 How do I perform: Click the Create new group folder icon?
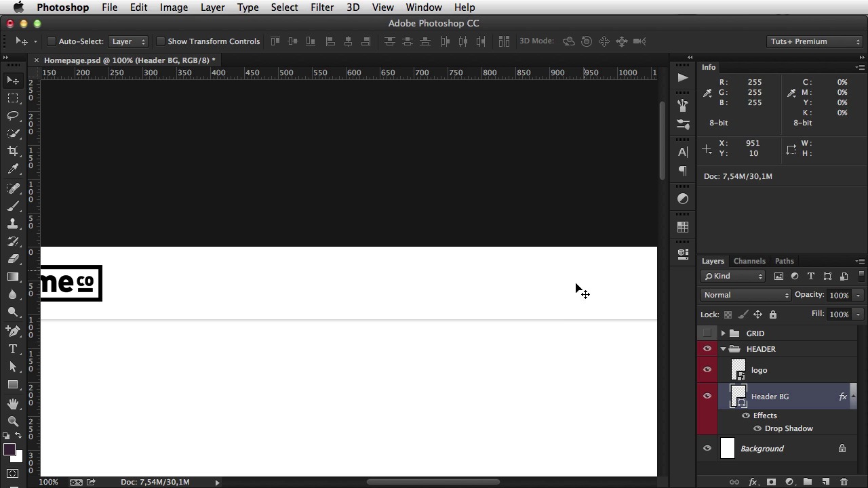pos(808,482)
